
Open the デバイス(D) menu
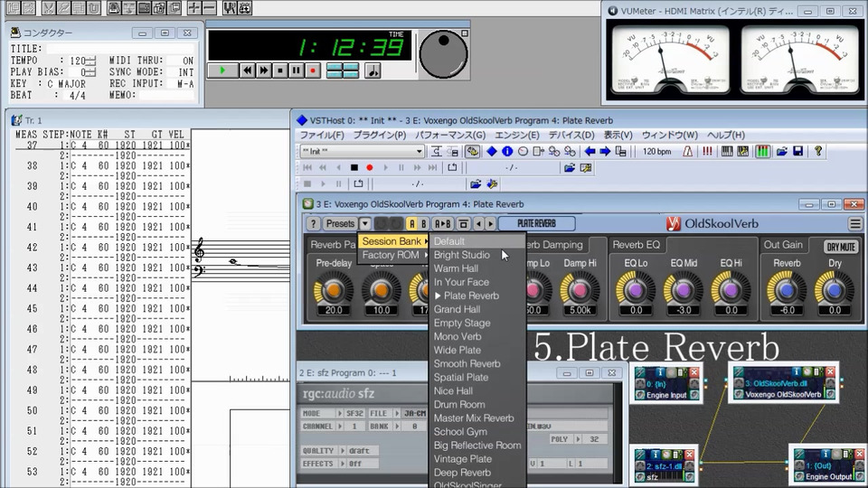point(571,135)
